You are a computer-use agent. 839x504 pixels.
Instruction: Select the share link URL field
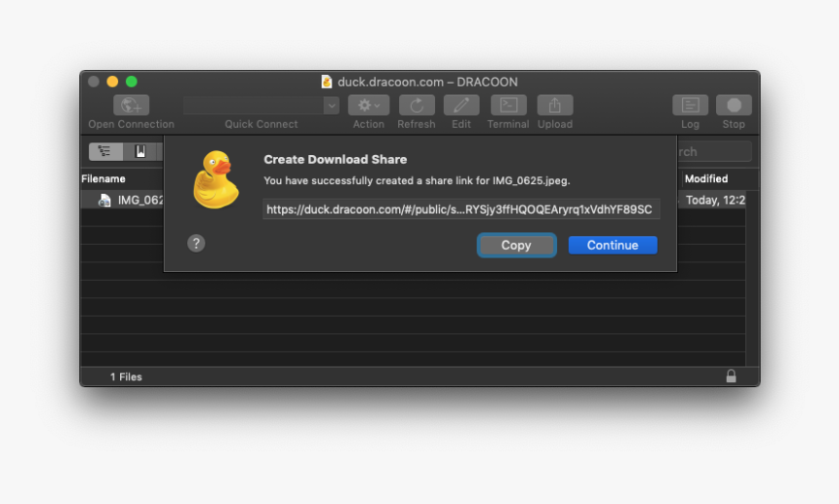pyautogui.click(x=461, y=209)
